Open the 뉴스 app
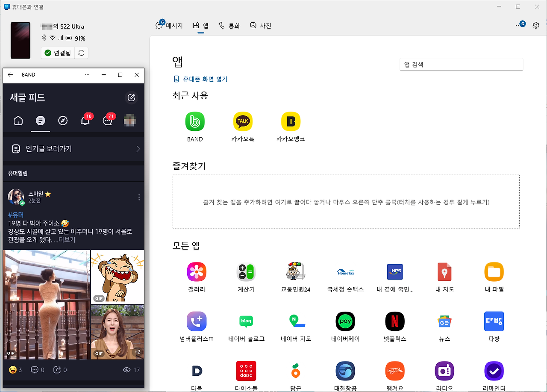This screenshot has width=547, height=392. [444, 321]
